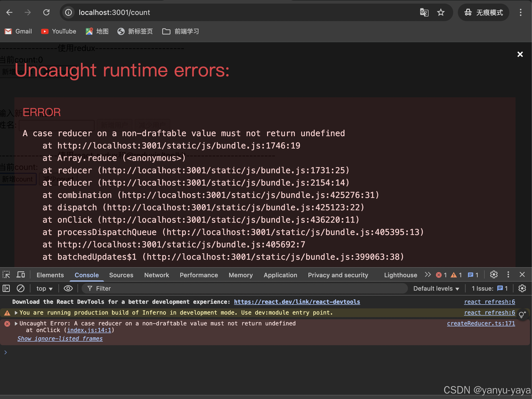Click the inspect element selector icon

pyautogui.click(x=6, y=275)
